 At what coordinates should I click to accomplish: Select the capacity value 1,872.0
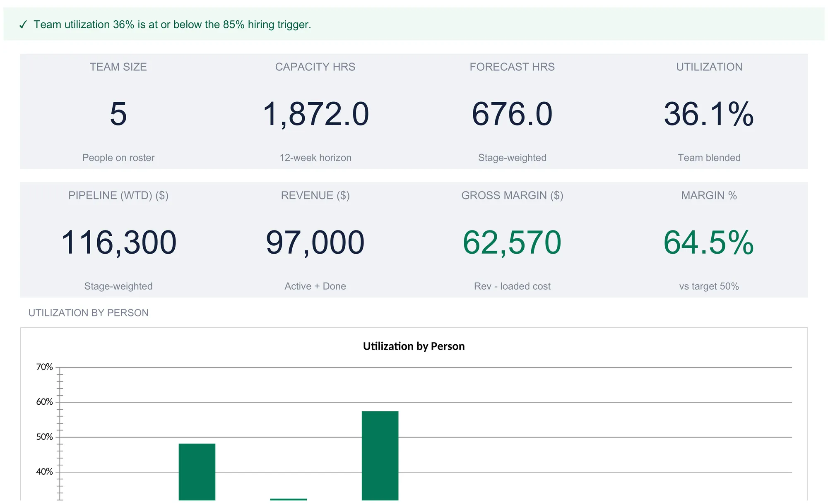(x=315, y=114)
